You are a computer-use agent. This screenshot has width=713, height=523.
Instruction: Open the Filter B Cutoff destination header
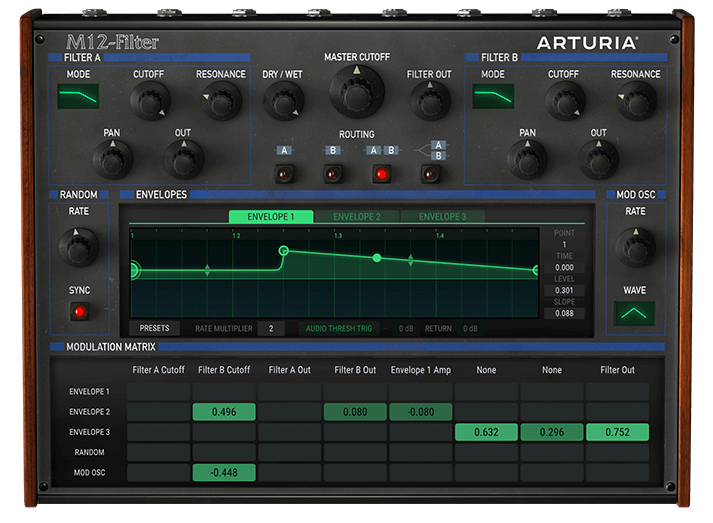coord(224,370)
